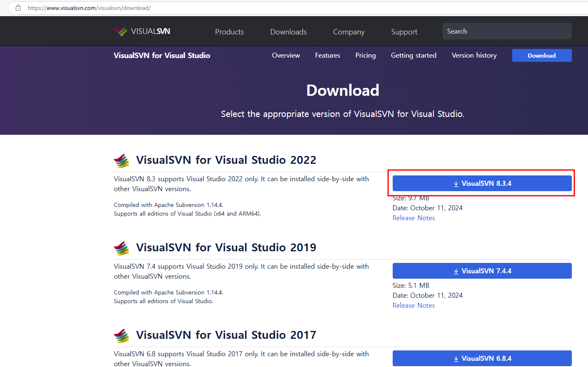Click the VisualSVN for Visual Studio 2019 heading
The width and height of the screenshot is (588, 367).
(x=226, y=248)
